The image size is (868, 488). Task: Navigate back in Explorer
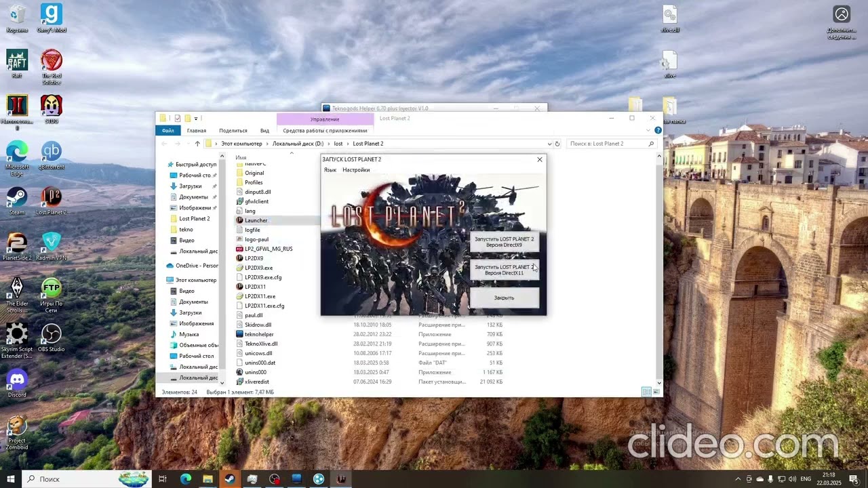pos(164,144)
